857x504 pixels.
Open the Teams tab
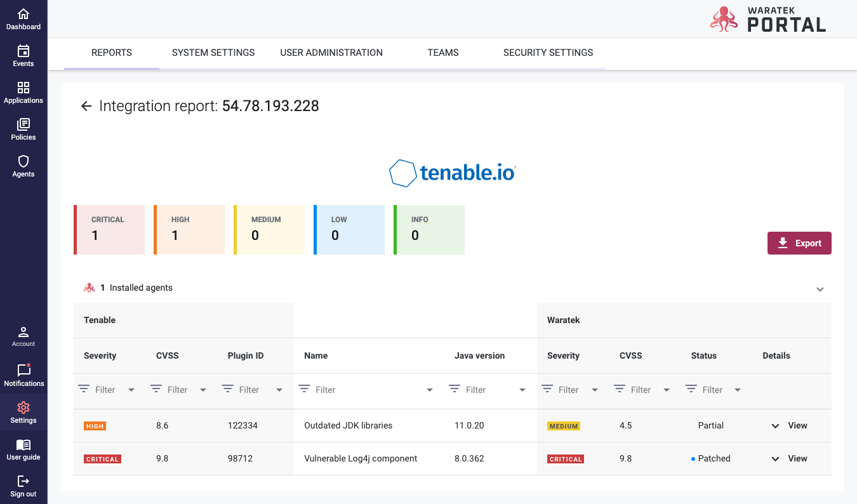click(443, 53)
